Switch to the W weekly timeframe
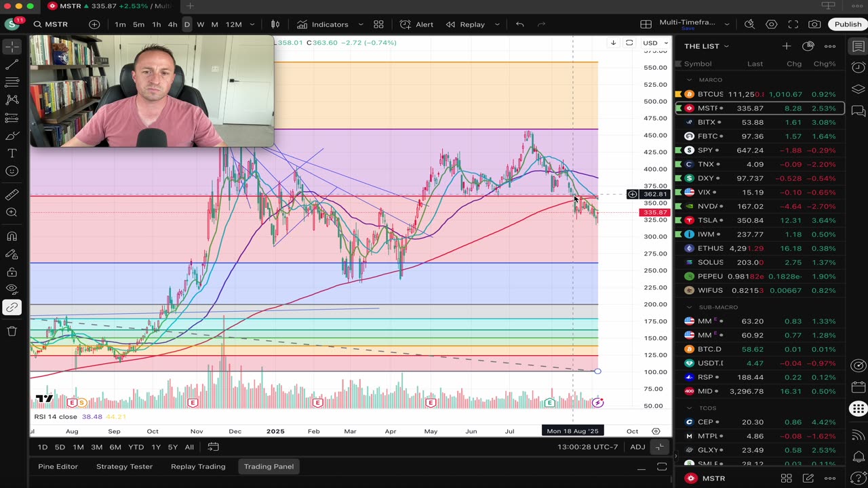The width and height of the screenshot is (868, 488). coord(200,24)
